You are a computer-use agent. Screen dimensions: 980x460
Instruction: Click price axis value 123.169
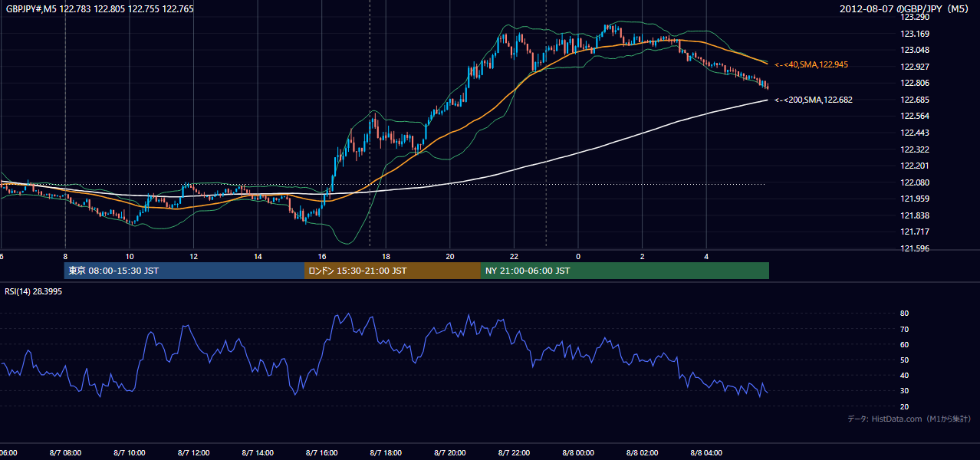[915, 34]
